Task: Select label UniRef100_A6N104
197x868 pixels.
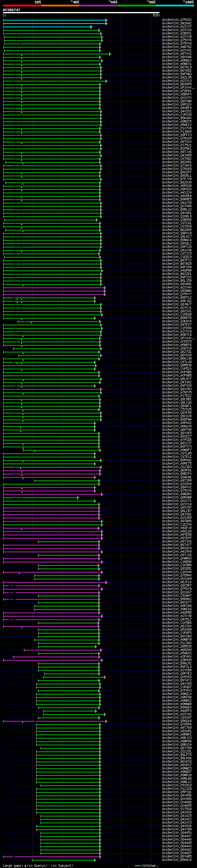Action: pyautogui.click(x=176, y=426)
